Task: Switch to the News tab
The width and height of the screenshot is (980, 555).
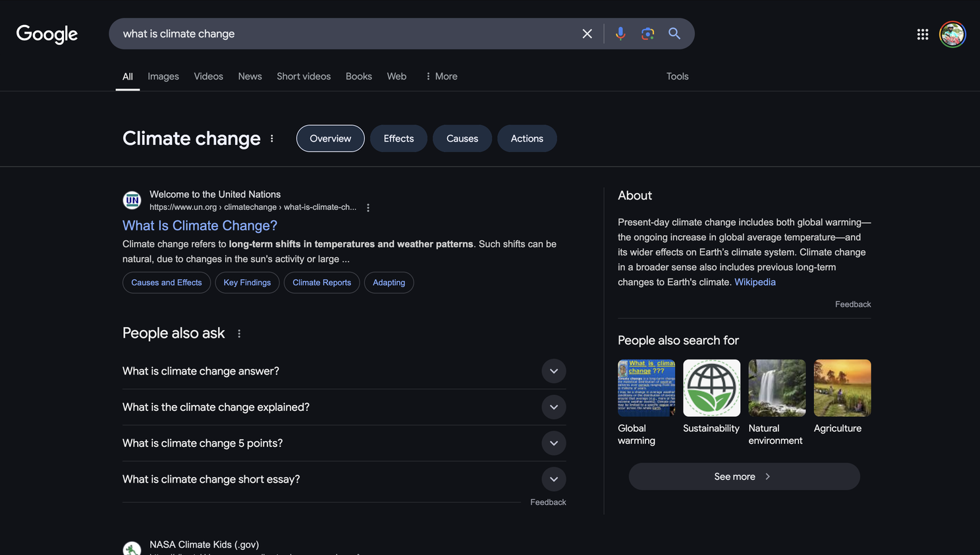Action: 250,76
